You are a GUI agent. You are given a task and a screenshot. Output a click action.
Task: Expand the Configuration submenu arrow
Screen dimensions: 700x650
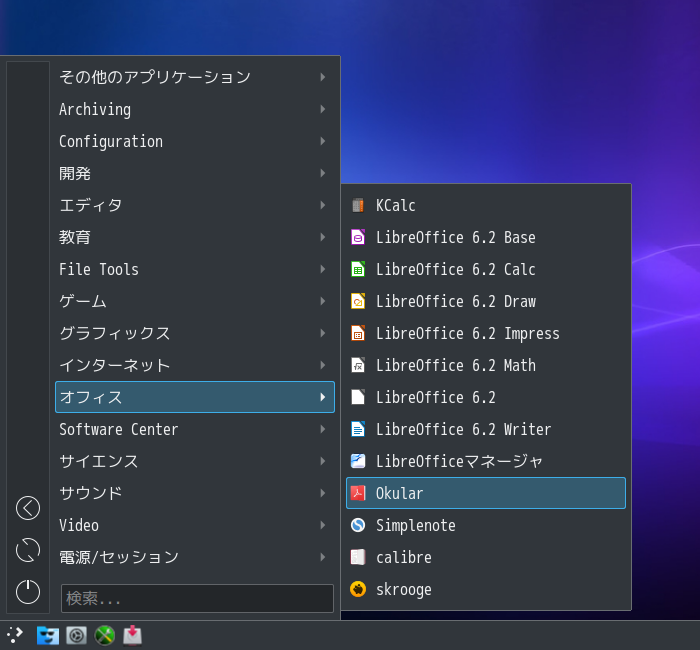click(x=323, y=141)
